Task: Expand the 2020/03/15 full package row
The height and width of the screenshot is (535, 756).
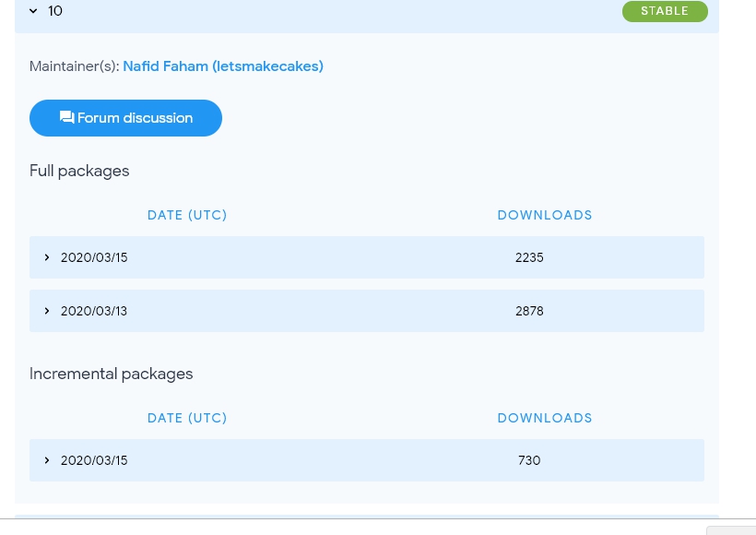Action: 366,257
